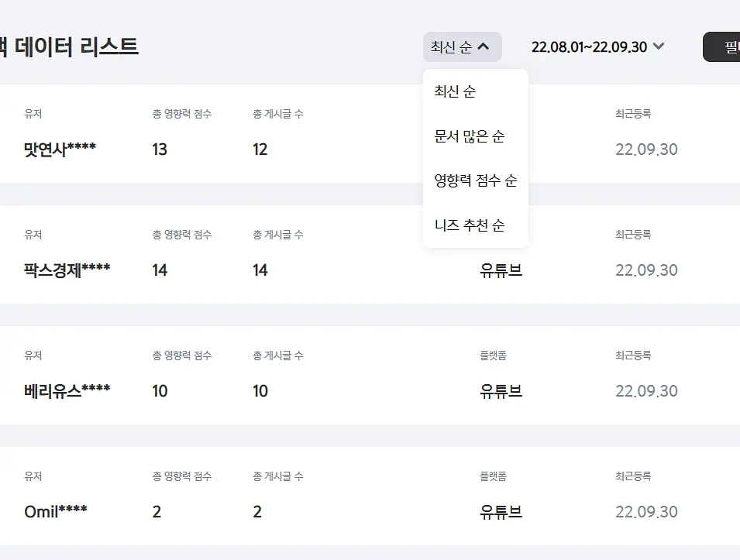Open user Omil**** entry
740x560 pixels.
(56, 511)
